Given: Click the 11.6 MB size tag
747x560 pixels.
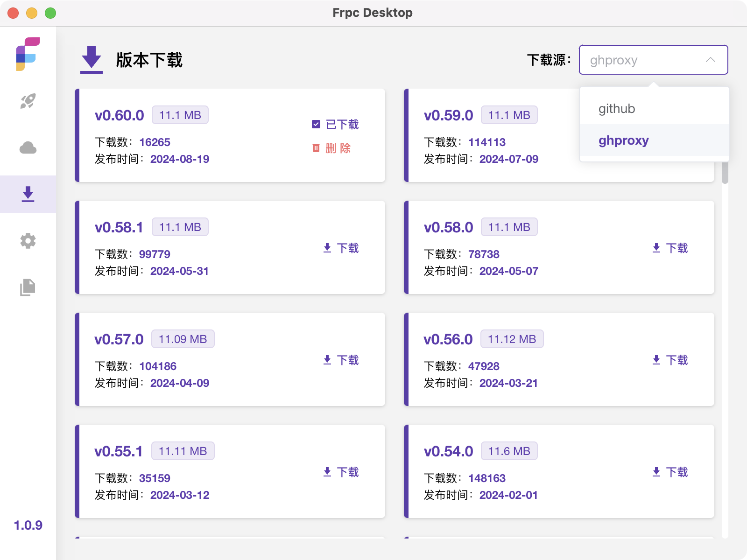Looking at the screenshot, I should pos(509,451).
